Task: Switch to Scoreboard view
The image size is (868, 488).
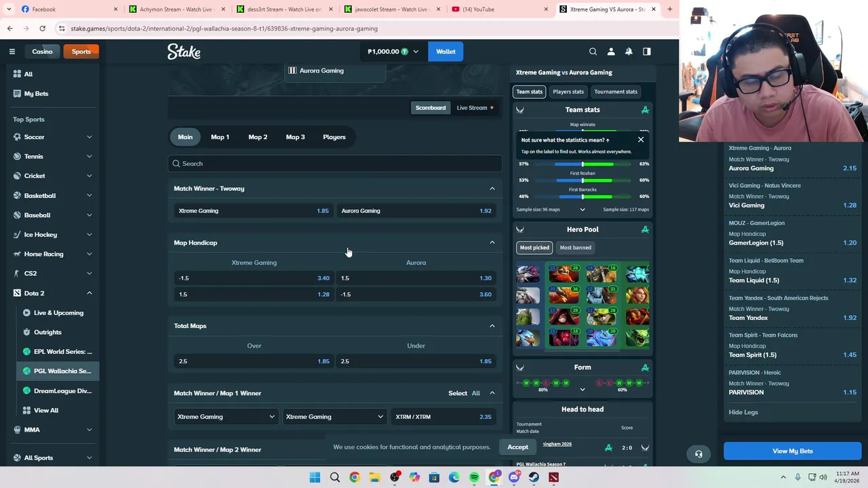Action: click(431, 108)
